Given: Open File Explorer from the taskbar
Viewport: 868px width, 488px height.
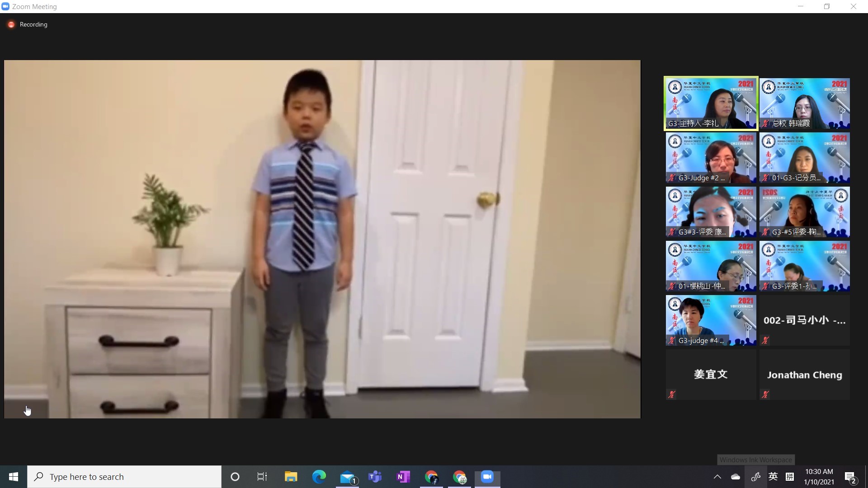Looking at the screenshot, I should coord(291,477).
